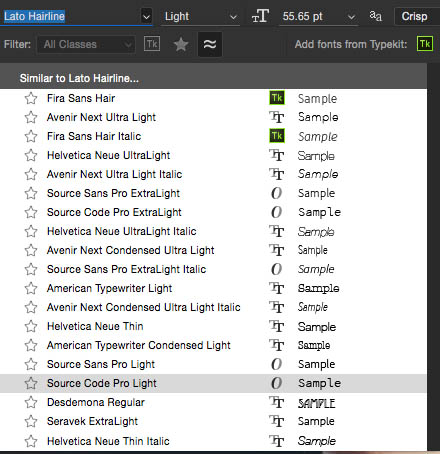This screenshot has height=454, width=440.
Task: Click TrueType icon of Avenir Next Ultra Light
Action: (x=277, y=117)
